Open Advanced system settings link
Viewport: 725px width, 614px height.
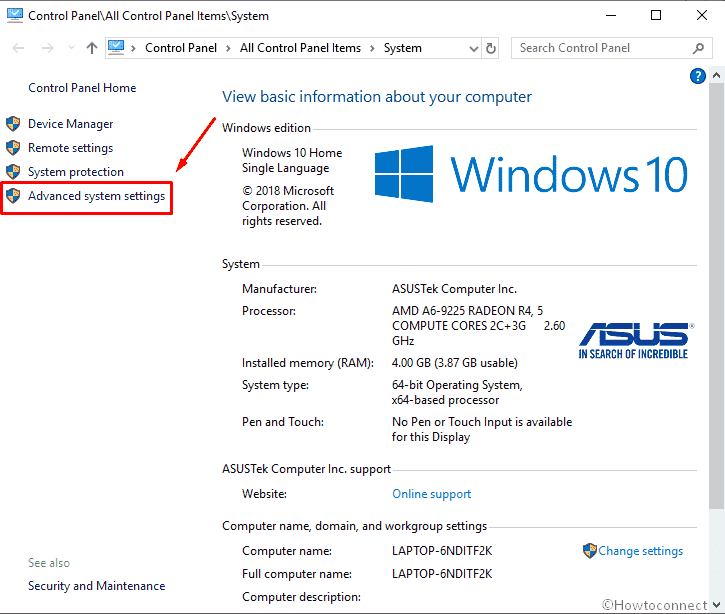96,196
